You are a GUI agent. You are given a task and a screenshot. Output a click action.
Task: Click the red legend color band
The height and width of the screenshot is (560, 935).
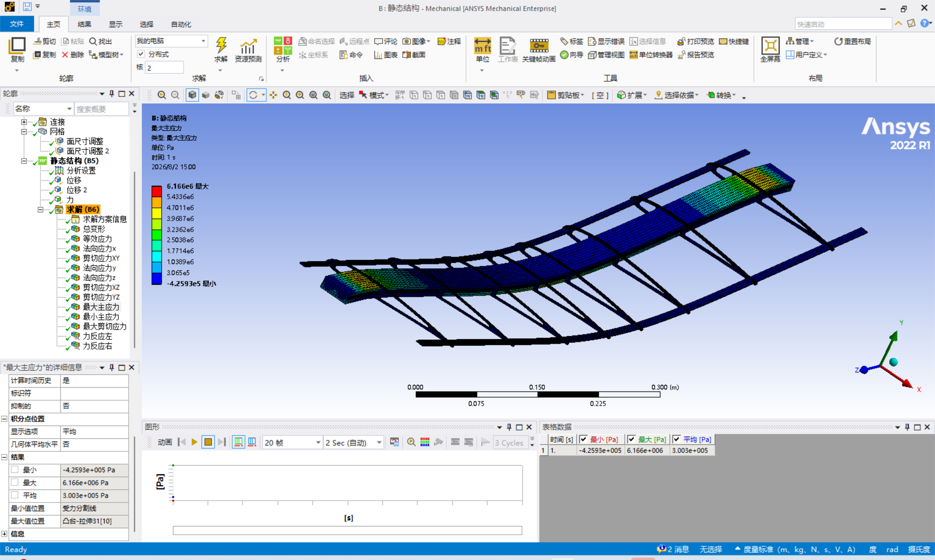(x=156, y=191)
